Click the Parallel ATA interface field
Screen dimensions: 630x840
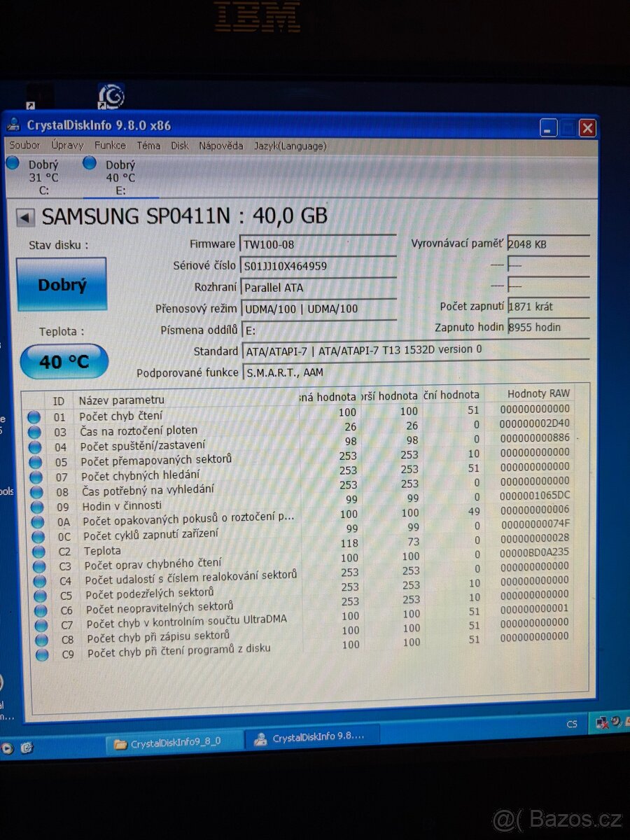click(318, 287)
